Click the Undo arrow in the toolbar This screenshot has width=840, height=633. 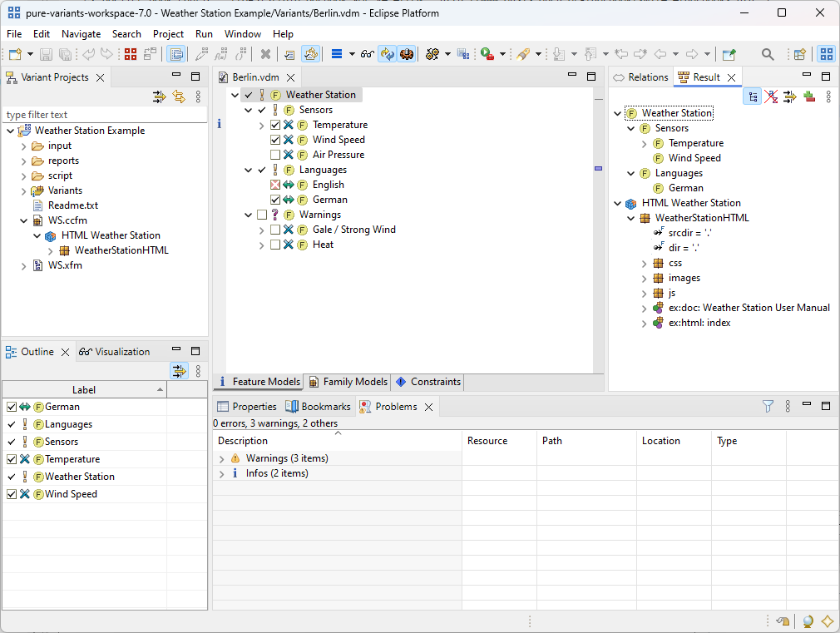click(x=88, y=53)
